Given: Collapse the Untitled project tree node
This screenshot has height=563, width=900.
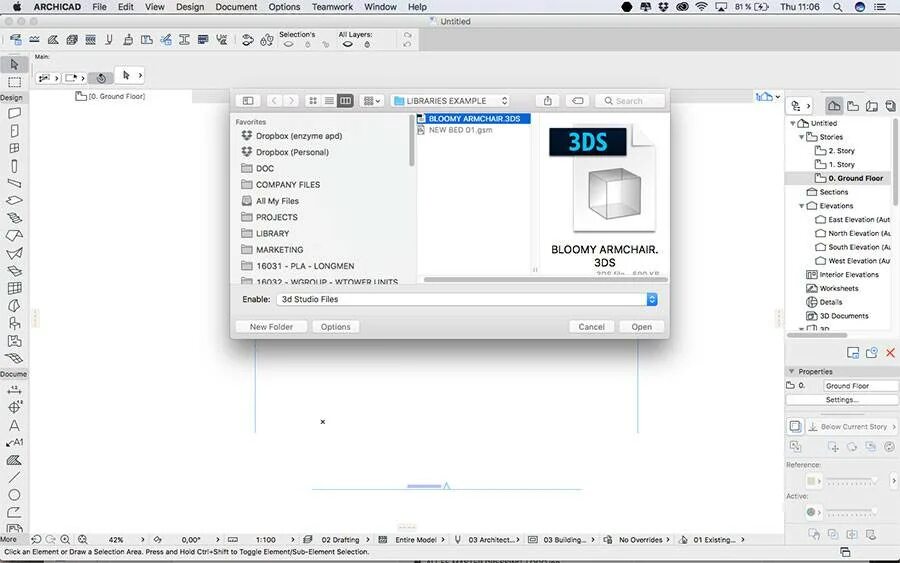Looking at the screenshot, I should (x=793, y=123).
